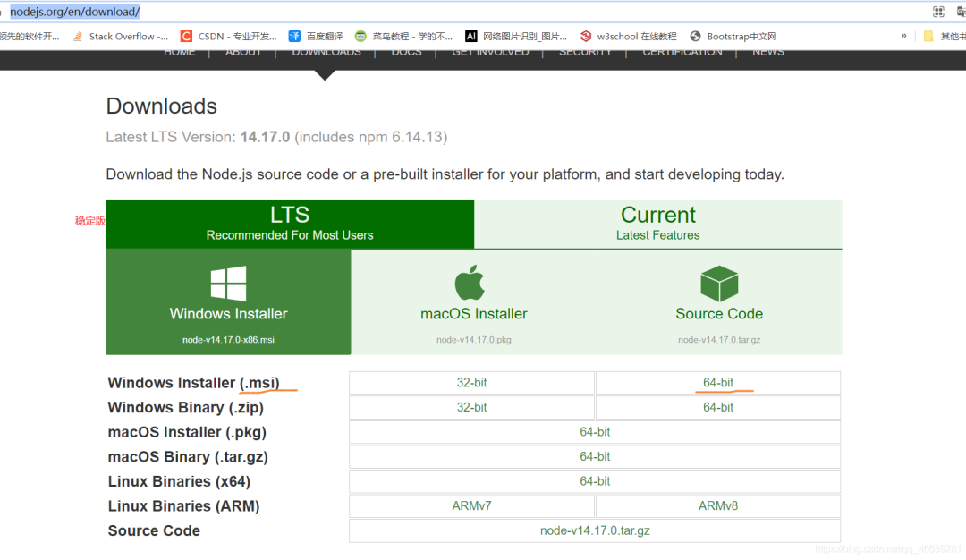Click the macOS Installer (.pkg) row label
Viewport: 966px width, 560px height.
click(x=187, y=432)
